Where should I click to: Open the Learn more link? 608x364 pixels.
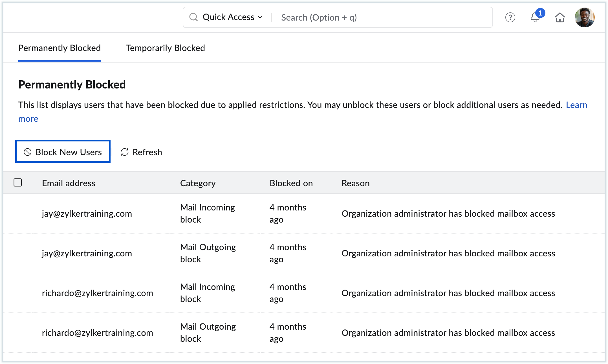576,105
